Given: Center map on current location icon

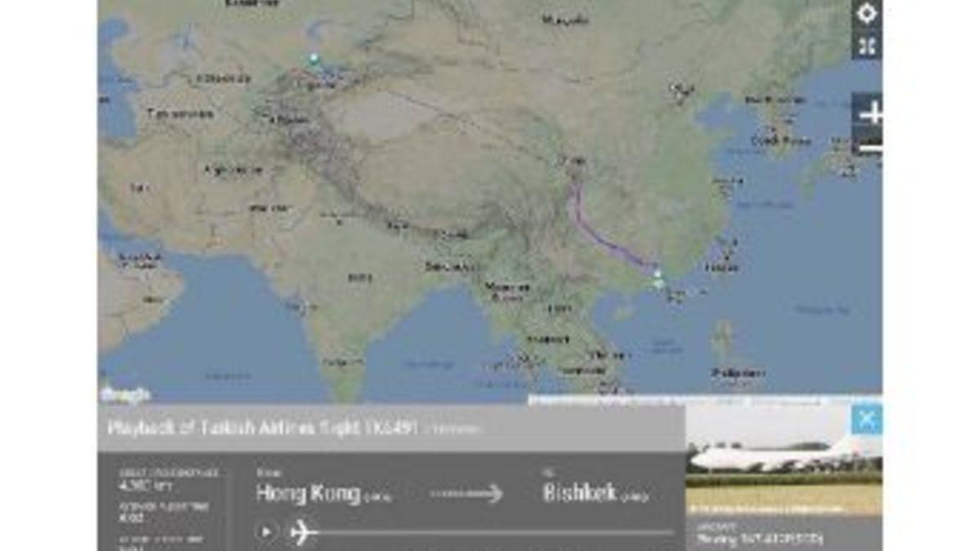Looking at the screenshot, I should click(866, 14).
